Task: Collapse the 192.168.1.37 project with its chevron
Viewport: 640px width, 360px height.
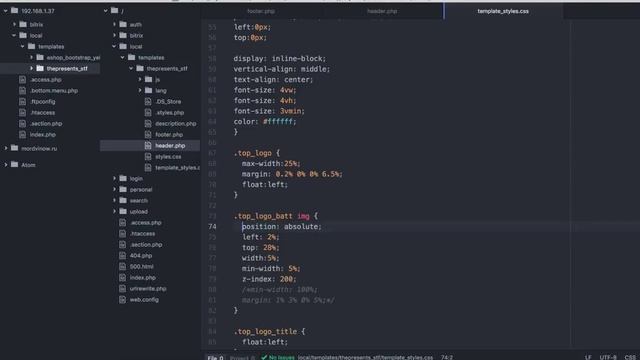Action: click(5, 11)
